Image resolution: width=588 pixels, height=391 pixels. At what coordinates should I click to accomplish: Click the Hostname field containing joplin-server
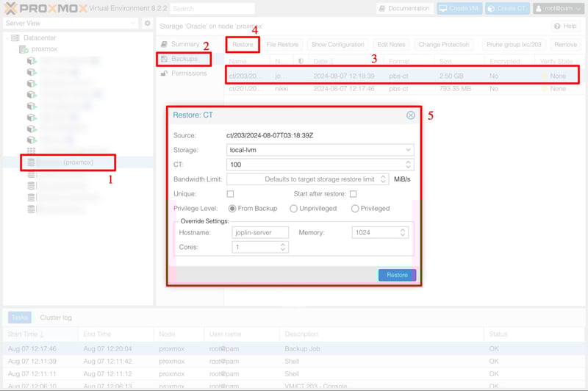259,232
